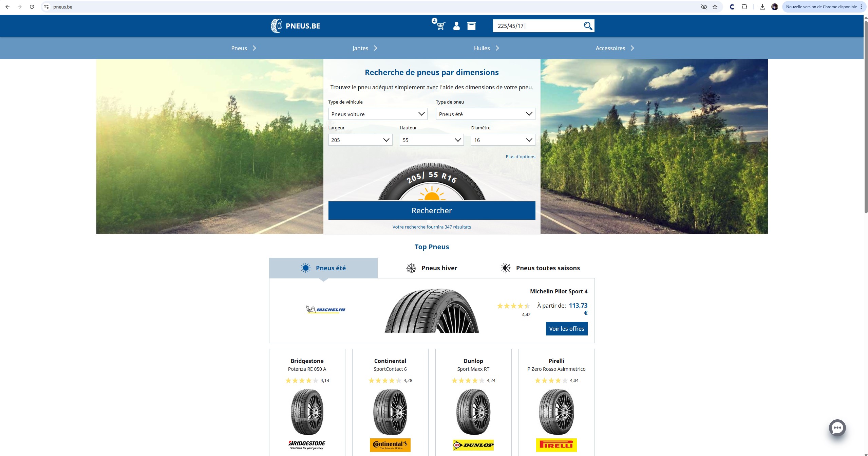Click the Dunlop card title
Screen dimensions: 868x456
(473, 361)
